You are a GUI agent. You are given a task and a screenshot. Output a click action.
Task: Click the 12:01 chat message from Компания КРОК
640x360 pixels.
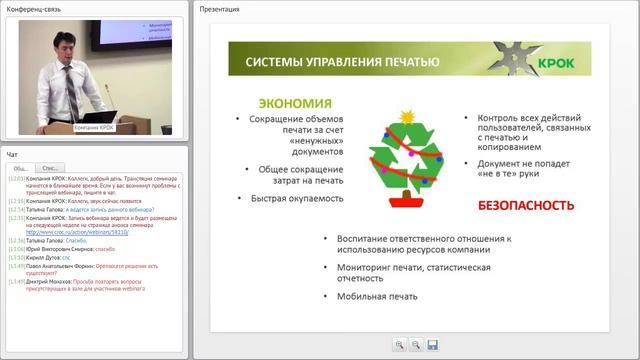pos(94,185)
